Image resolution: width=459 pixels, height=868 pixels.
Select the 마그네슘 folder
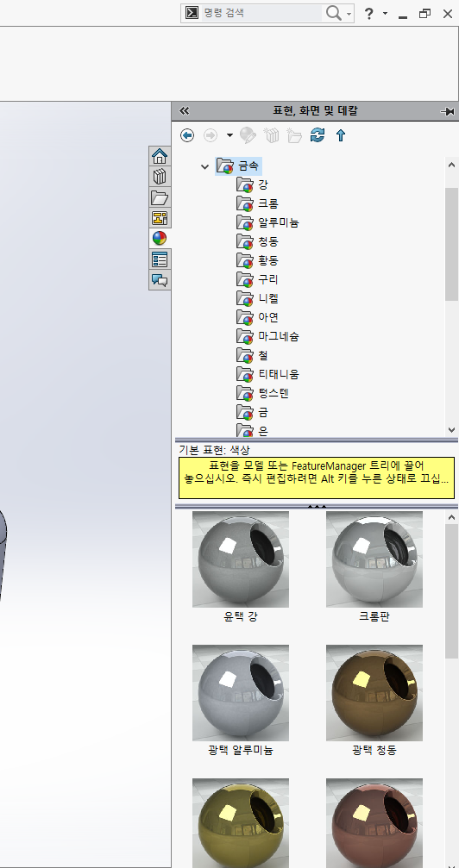pos(267,336)
